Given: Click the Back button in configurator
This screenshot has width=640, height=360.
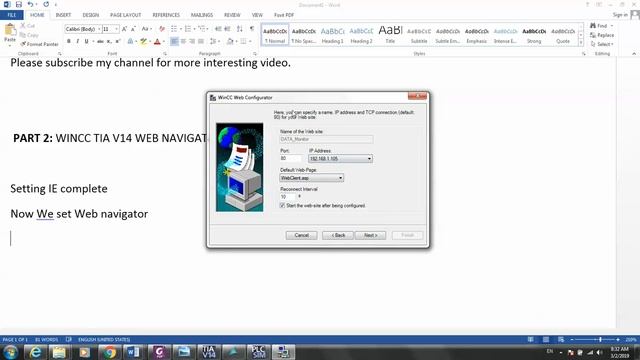Looking at the screenshot, I should pyautogui.click(x=338, y=235).
